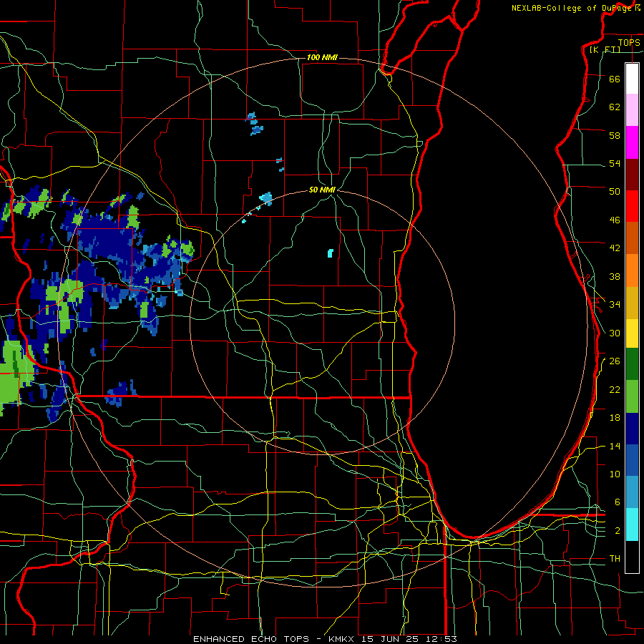
Task: Click the "100 NMI" range ring label
Action: pos(323,57)
